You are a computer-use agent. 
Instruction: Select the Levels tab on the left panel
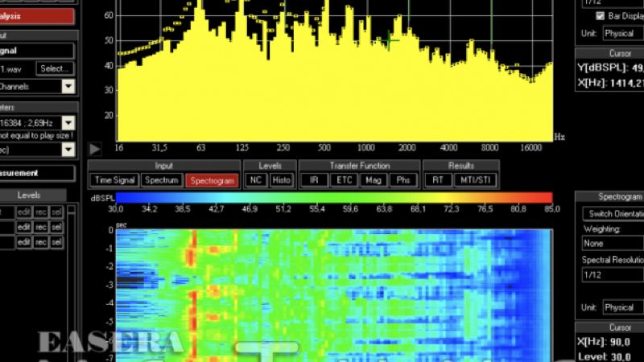30,195
